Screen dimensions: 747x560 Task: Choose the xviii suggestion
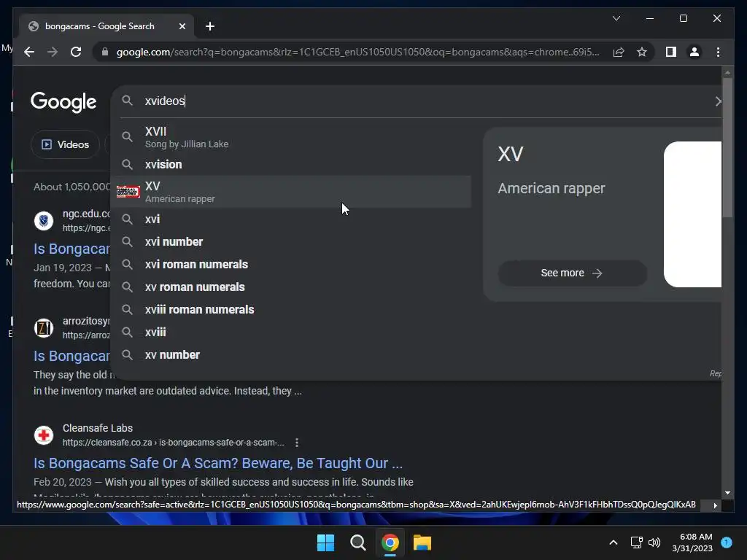(x=290, y=332)
